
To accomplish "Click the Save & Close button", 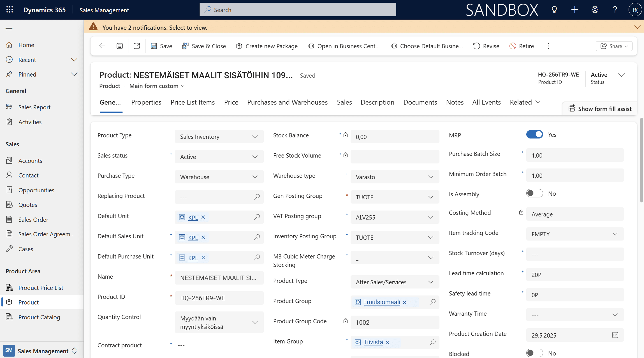I will point(204,46).
